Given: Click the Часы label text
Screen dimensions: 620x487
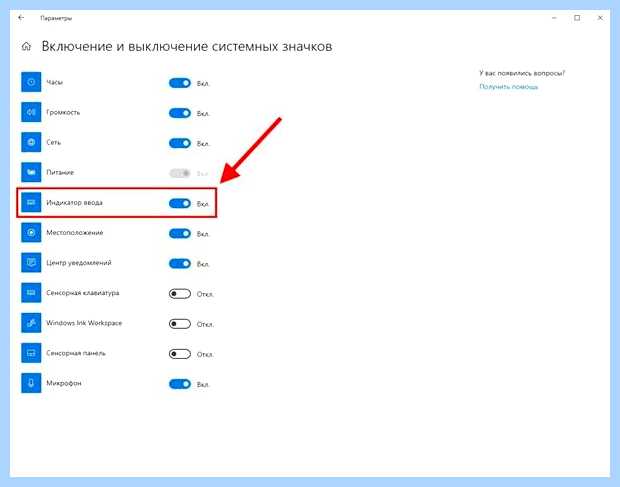Looking at the screenshot, I should [55, 82].
